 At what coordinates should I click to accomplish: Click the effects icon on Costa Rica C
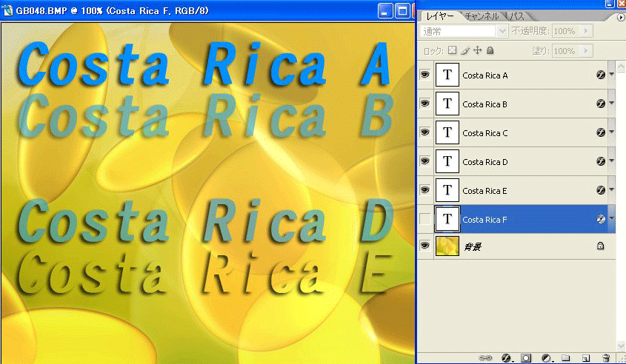coord(601,132)
